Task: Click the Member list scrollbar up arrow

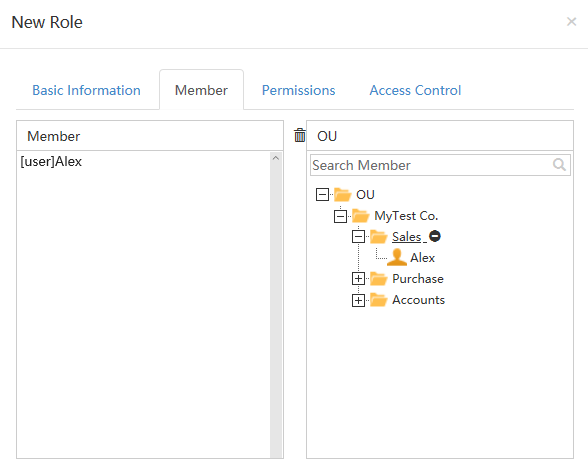Action: [276, 158]
